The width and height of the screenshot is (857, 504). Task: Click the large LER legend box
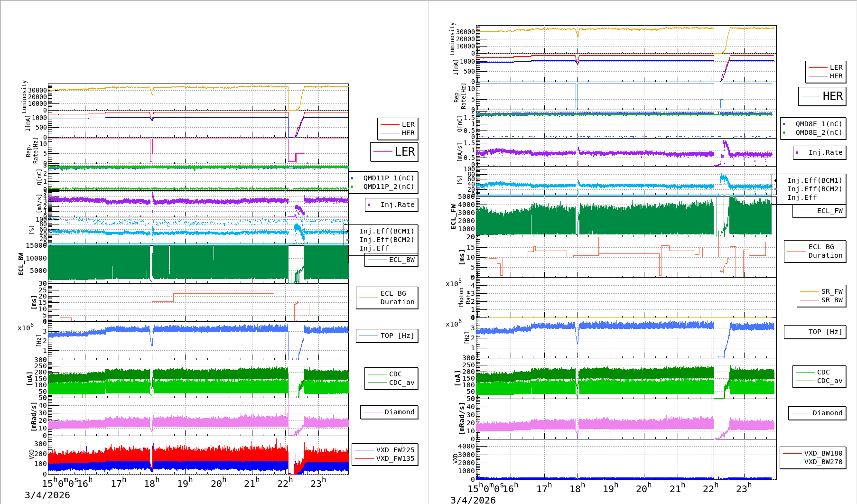coord(394,152)
